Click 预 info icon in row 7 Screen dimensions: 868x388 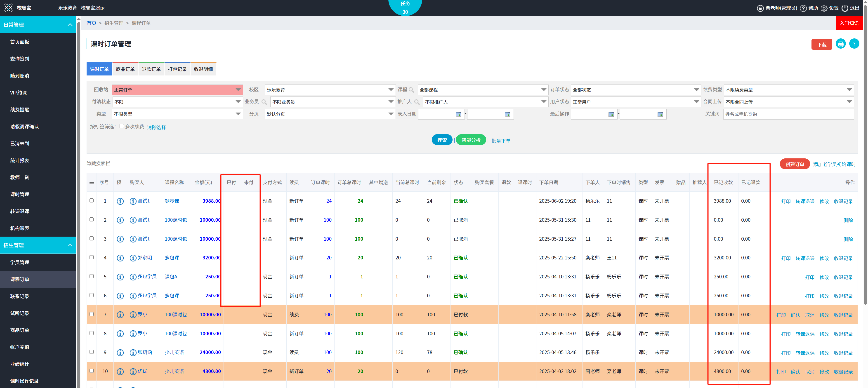pyautogui.click(x=120, y=315)
